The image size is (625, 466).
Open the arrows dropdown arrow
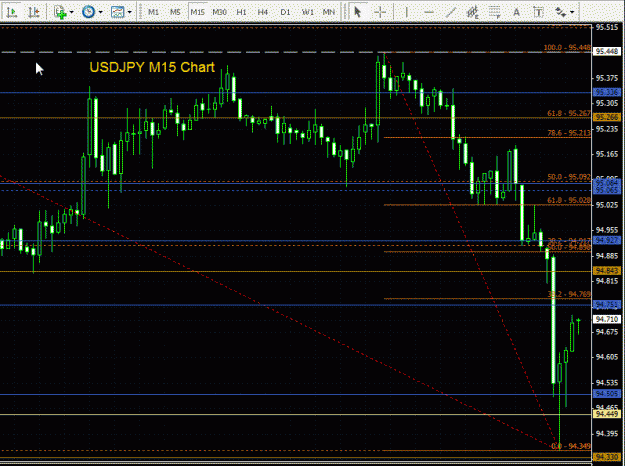click(x=572, y=12)
